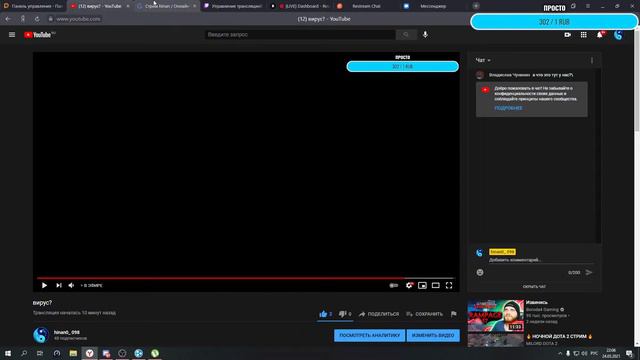
Task: Open the channel avatar below video
Action: point(41,335)
